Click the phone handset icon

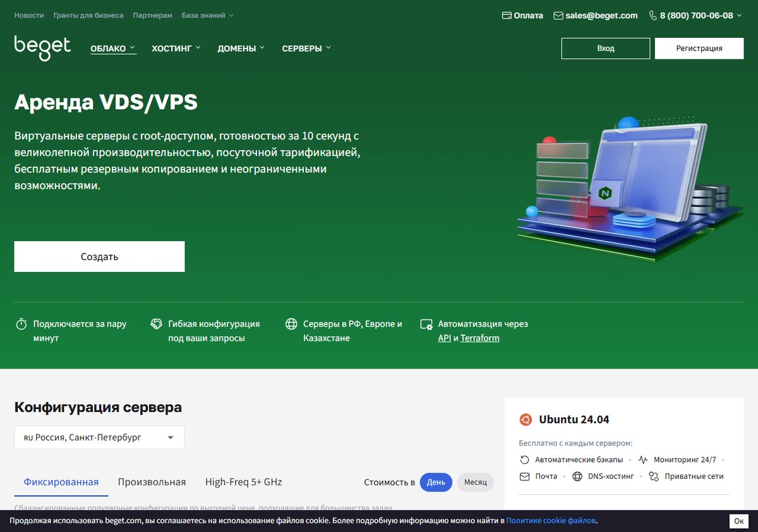653,16
